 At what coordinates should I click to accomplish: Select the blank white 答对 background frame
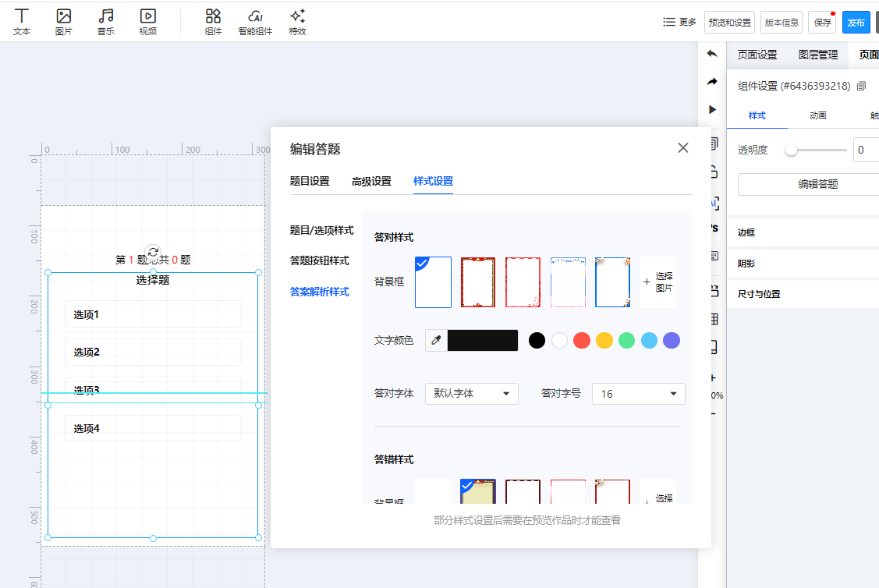click(x=434, y=282)
